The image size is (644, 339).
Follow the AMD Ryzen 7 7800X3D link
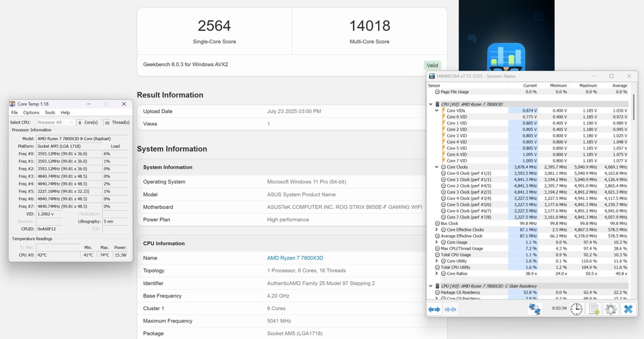point(295,258)
